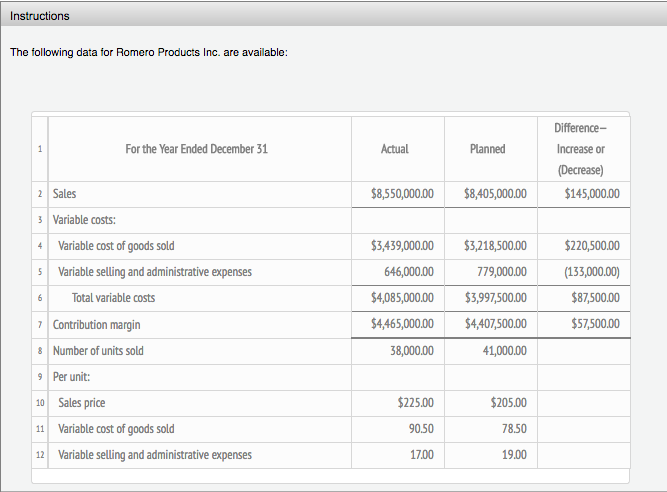
Task: Click row number 6 in the table
Action: 40,298
